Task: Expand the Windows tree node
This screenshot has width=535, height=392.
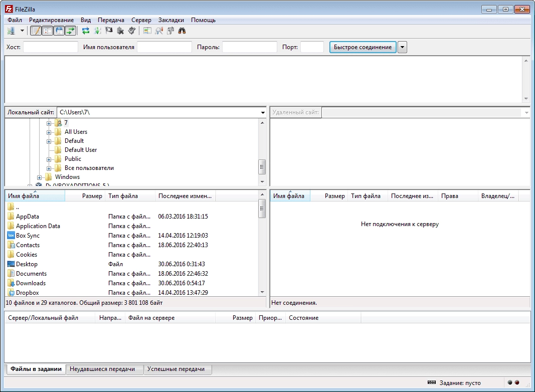Action: 39,177
